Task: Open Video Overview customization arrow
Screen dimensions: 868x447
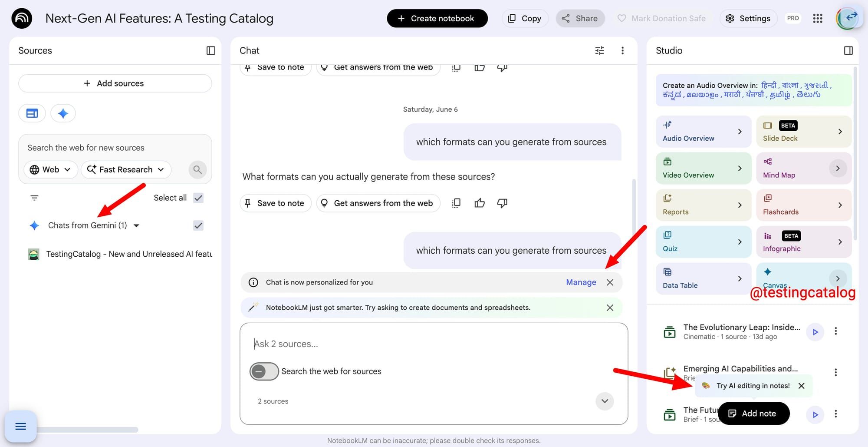Action: click(740, 168)
